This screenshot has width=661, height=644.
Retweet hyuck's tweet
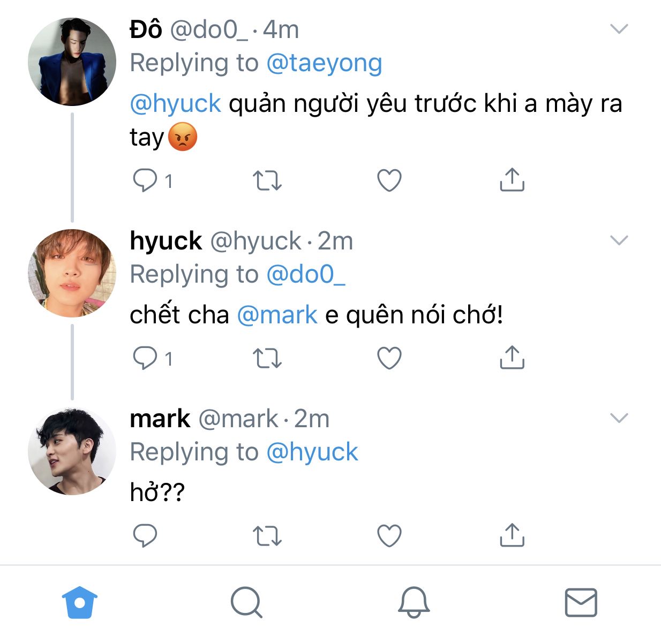coord(267,358)
